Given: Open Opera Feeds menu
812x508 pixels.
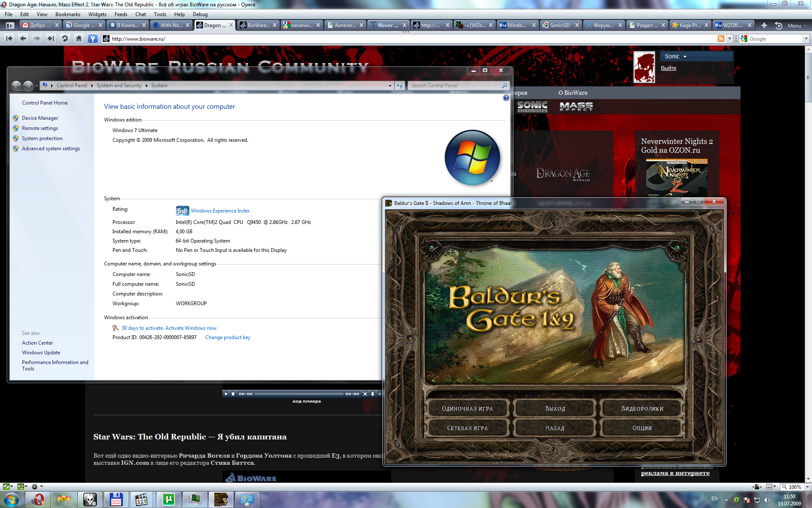Looking at the screenshot, I should tap(121, 14).
